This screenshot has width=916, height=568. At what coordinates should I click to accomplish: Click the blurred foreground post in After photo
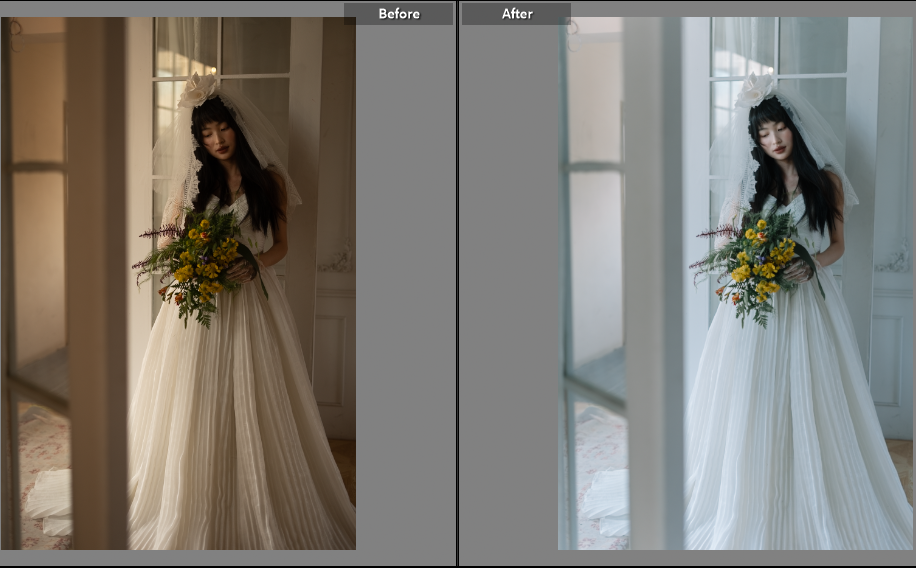pyautogui.click(x=653, y=300)
